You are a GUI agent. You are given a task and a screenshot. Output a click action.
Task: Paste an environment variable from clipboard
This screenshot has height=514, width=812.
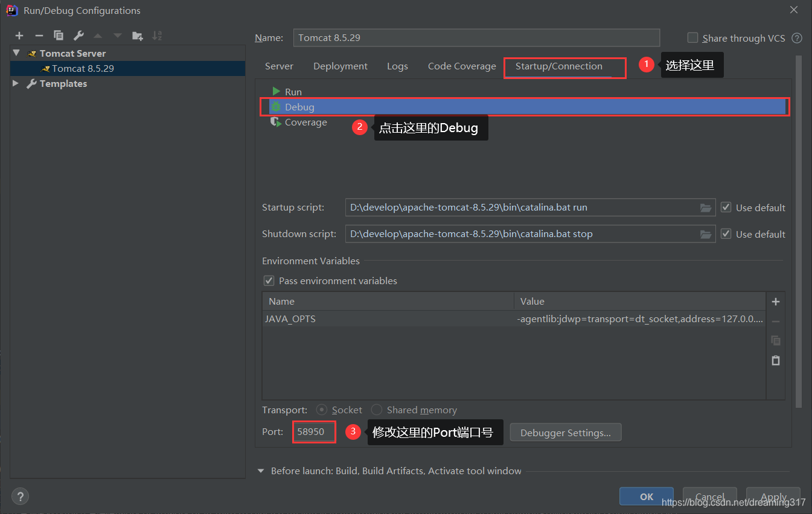point(775,360)
